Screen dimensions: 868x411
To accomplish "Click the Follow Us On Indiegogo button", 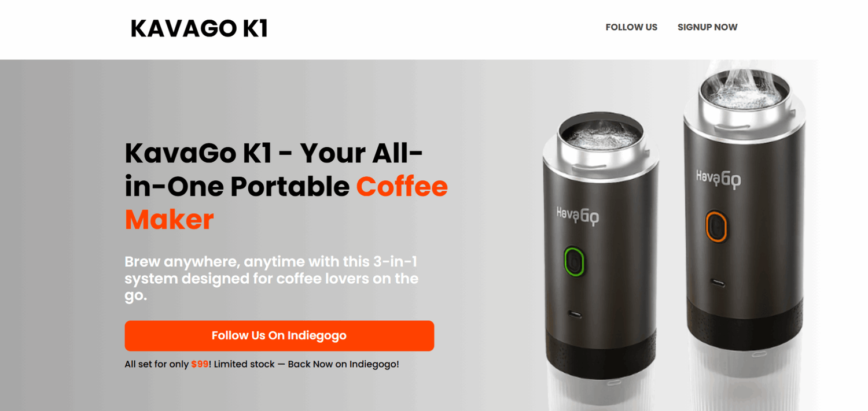I will pyautogui.click(x=279, y=336).
